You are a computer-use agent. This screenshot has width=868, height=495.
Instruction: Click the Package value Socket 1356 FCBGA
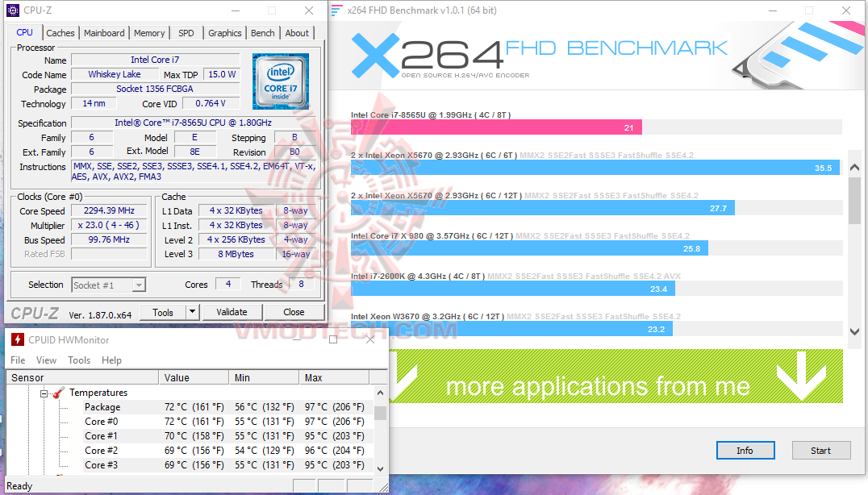click(x=155, y=89)
